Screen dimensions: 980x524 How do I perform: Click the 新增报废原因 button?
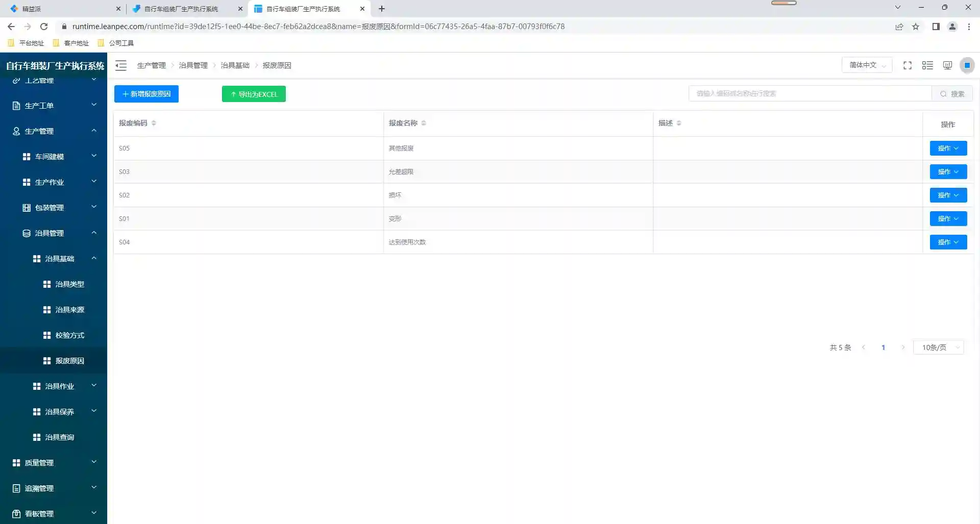pos(146,94)
